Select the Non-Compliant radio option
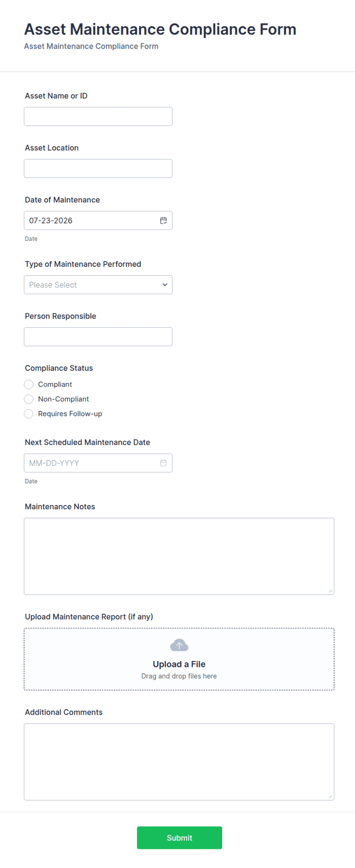This screenshot has height=868, width=355. (x=29, y=399)
